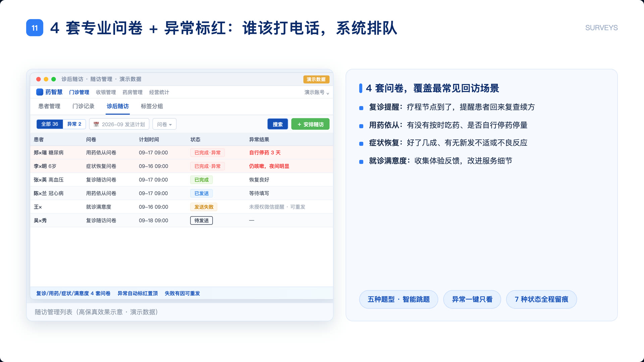The width and height of the screenshot is (644, 362).
Task: Click 未授权微信提醒 · 可重发 text
Action: [x=277, y=207]
